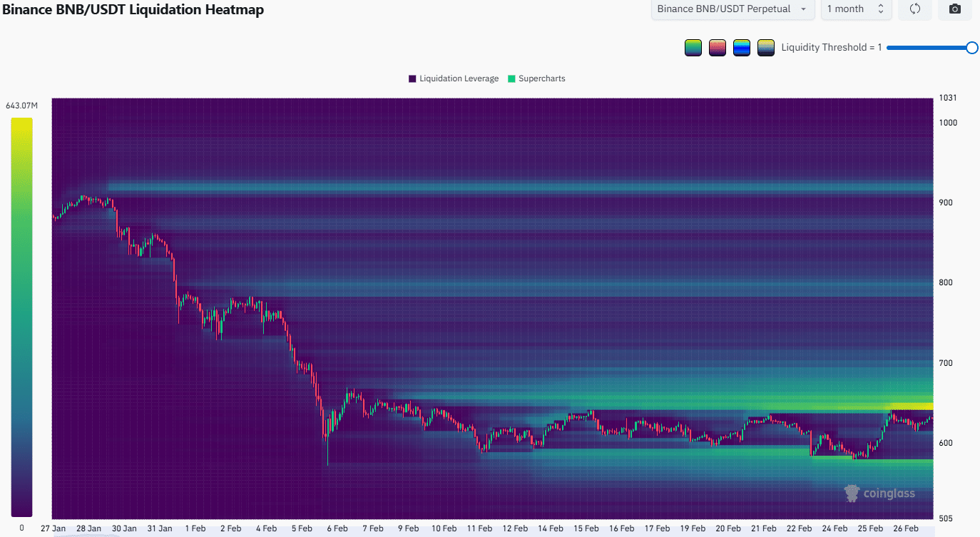Click the refresh chart icon
The width and height of the screenshot is (980, 537).
915,9
